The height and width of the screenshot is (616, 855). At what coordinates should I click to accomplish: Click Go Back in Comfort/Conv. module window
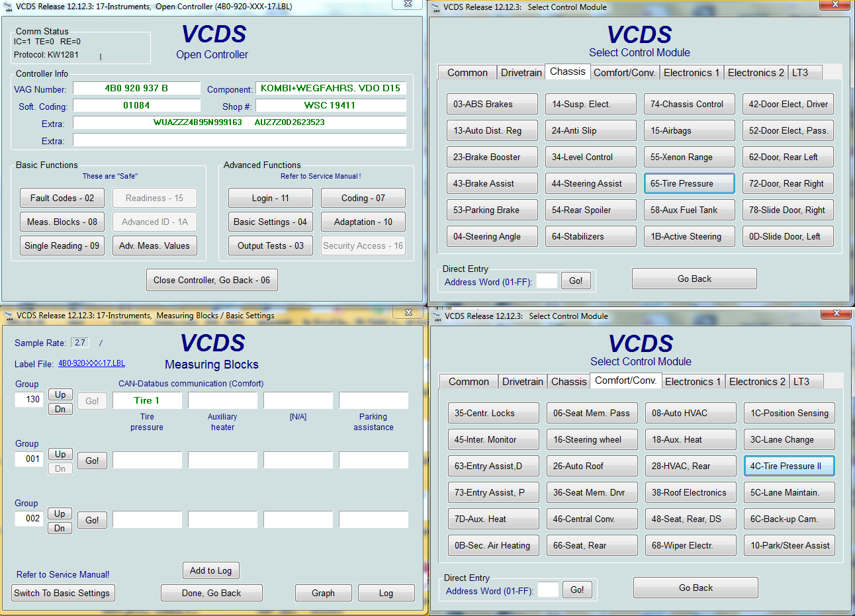[x=696, y=588]
